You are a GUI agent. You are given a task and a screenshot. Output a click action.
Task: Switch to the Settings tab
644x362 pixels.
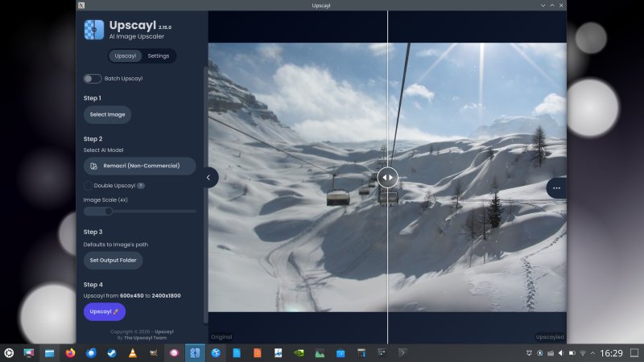point(158,56)
